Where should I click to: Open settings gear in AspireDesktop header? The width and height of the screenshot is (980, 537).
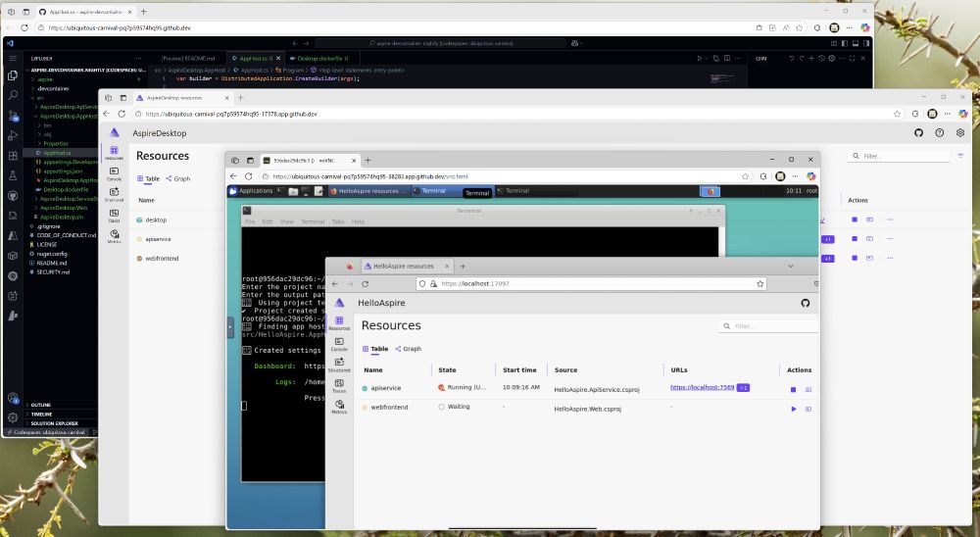tap(960, 132)
